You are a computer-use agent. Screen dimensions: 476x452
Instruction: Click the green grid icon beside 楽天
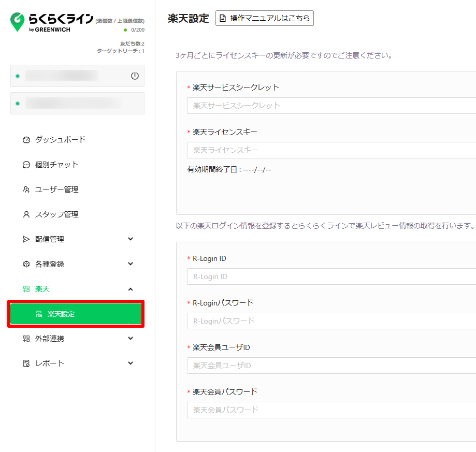(26, 289)
